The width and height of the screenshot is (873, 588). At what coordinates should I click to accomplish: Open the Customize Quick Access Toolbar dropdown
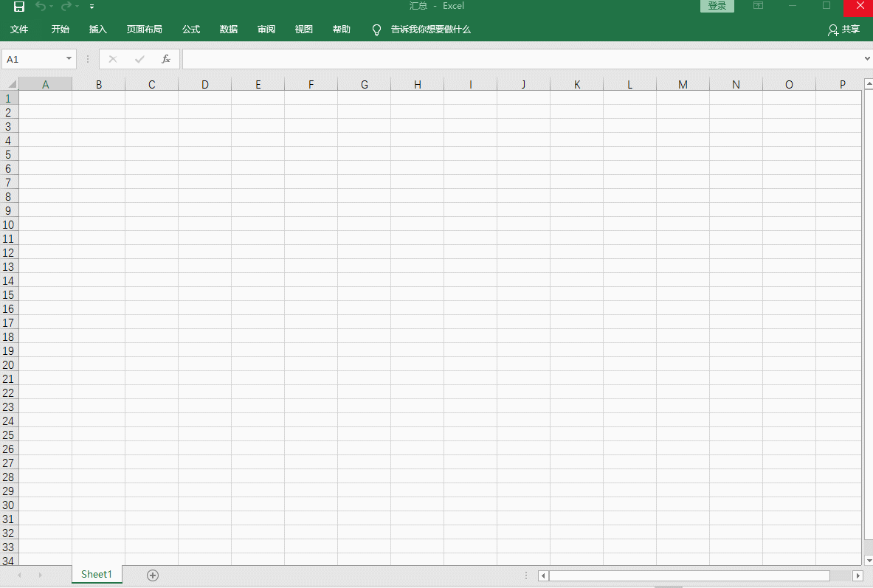(x=92, y=7)
